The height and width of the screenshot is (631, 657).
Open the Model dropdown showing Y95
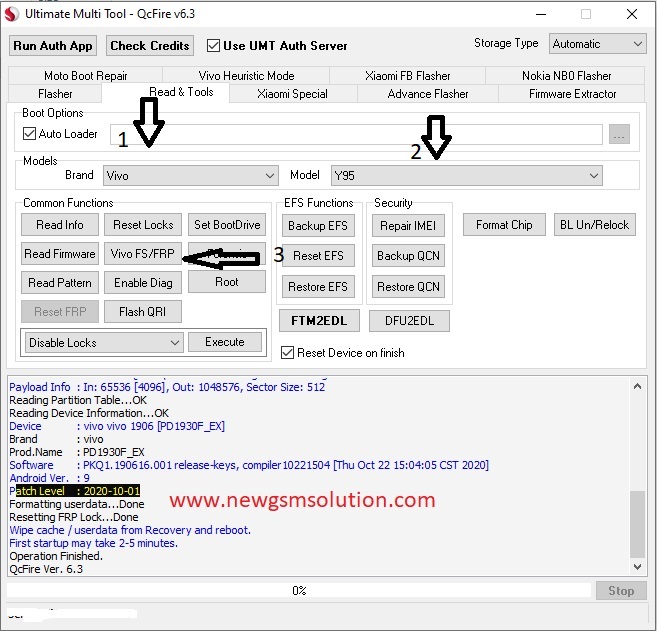point(466,175)
